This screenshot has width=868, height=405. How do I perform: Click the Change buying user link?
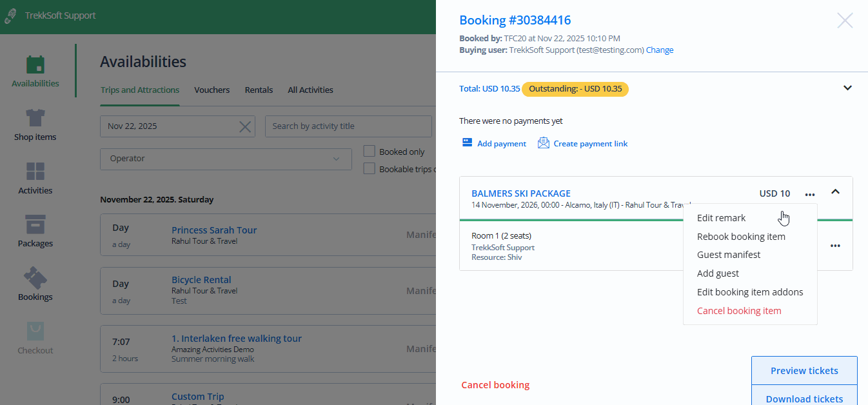(x=660, y=50)
